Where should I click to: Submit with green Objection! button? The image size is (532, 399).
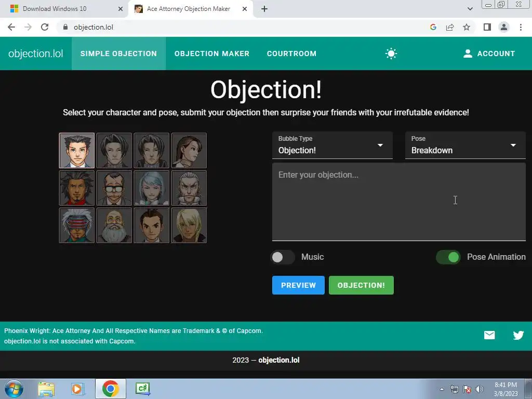(x=361, y=285)
